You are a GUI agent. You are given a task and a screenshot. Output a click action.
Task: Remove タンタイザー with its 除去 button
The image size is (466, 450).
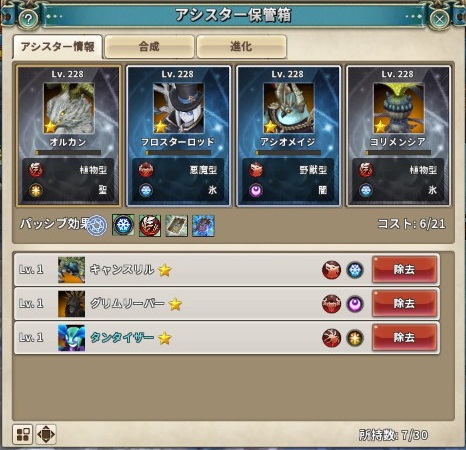(404, 337)
